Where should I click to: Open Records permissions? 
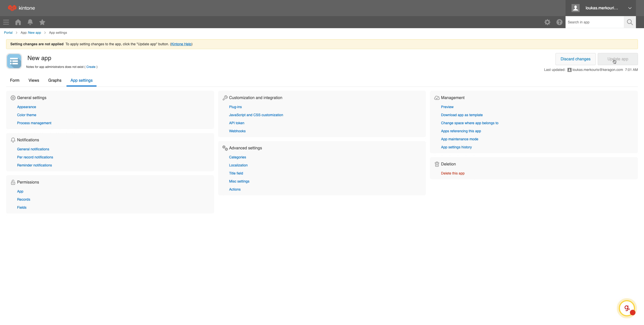click(x=24, y=199)
